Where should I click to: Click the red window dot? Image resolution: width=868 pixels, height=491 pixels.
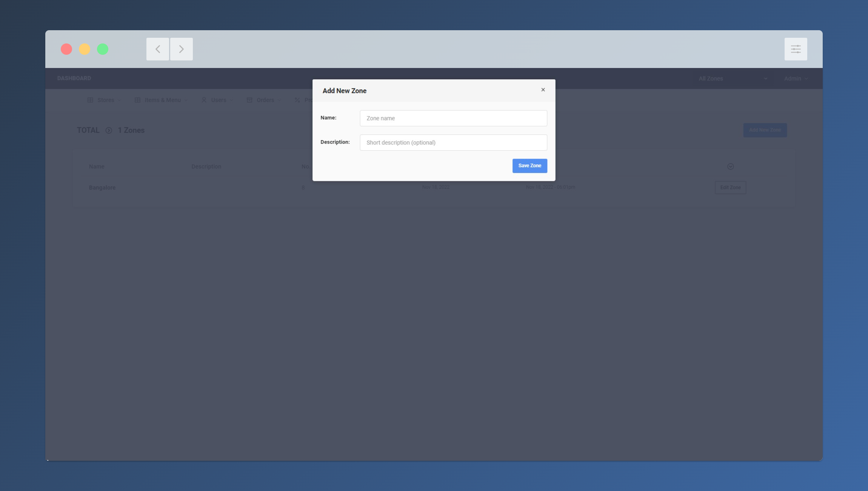(x=66, y=49)
